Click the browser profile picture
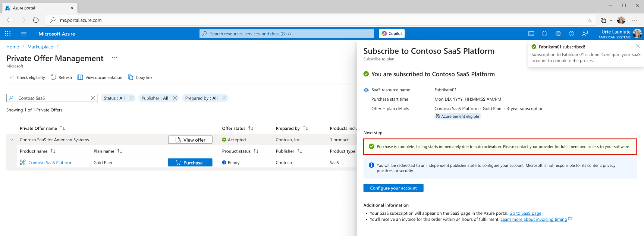 pos(621,20)
